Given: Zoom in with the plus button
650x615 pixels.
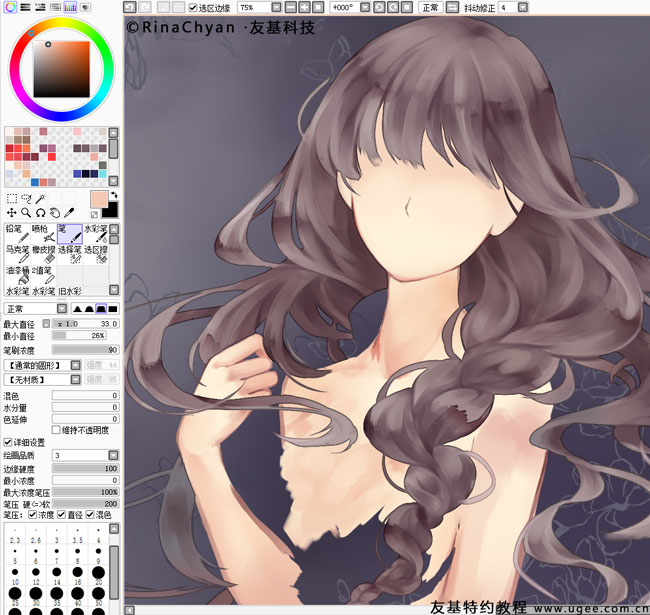Looking at the screenshot, I should coord(305,7).
